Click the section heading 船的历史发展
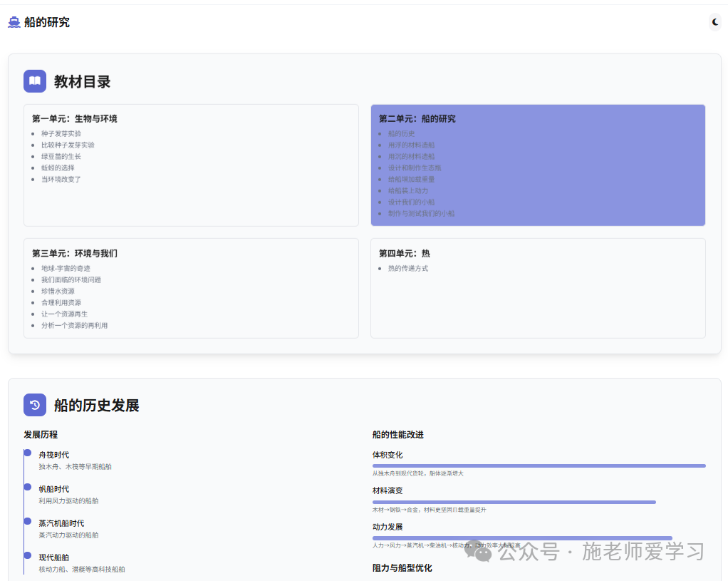The image size is (728, 581). click(x=97, y=406)
